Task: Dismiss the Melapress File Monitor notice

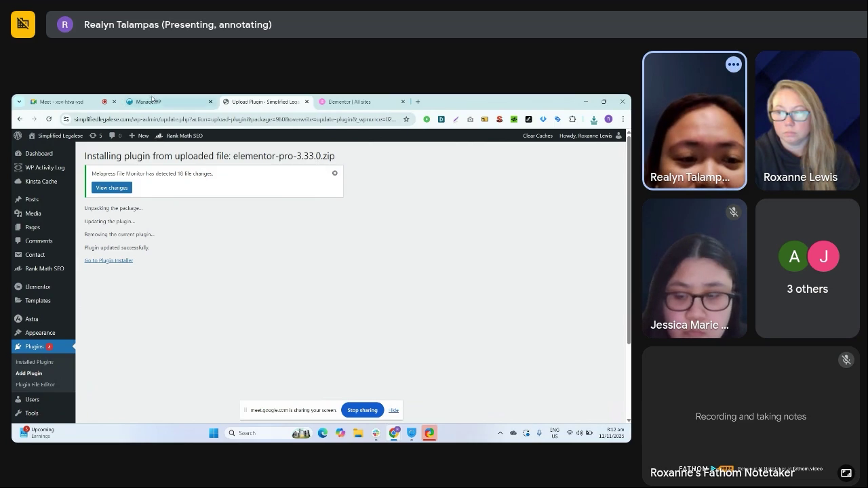Action: (334, 174)
